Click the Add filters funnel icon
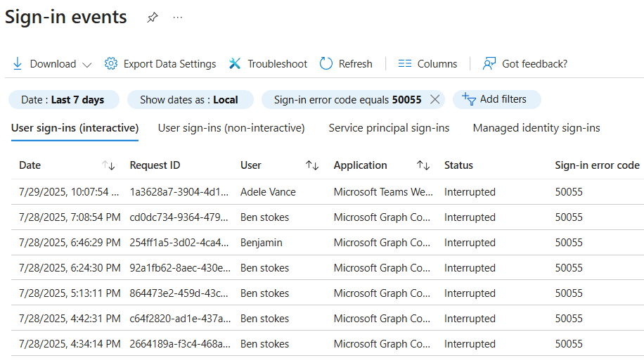 pyautogui.click(x=469, y=99)
